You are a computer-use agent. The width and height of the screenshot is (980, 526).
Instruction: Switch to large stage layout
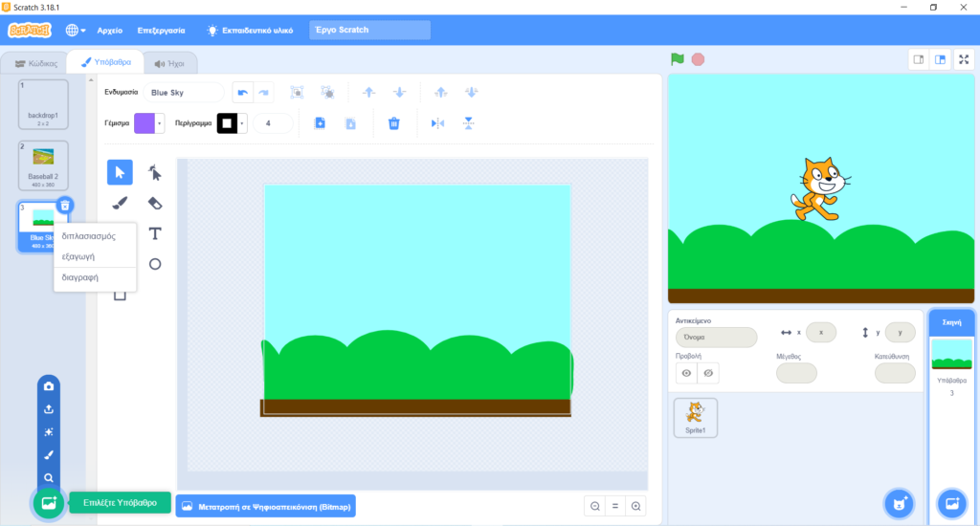(940, 59)
